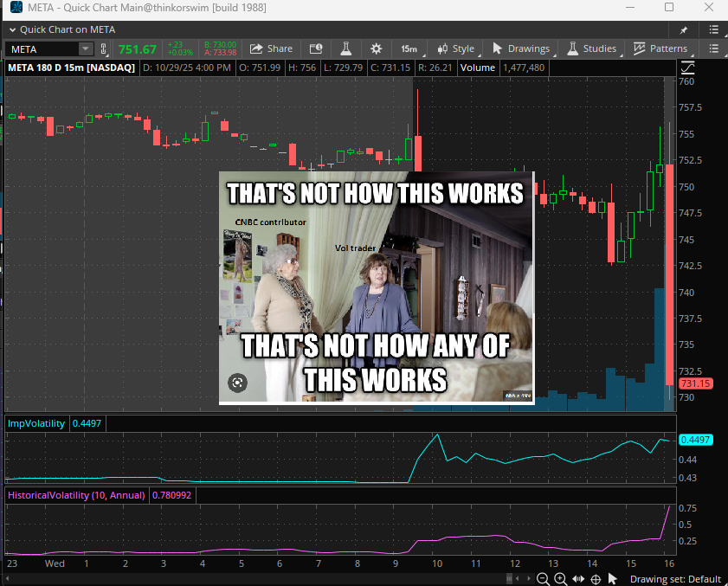Open chart settings gear icon
The image size is (728, 586).
pos(376,48)
